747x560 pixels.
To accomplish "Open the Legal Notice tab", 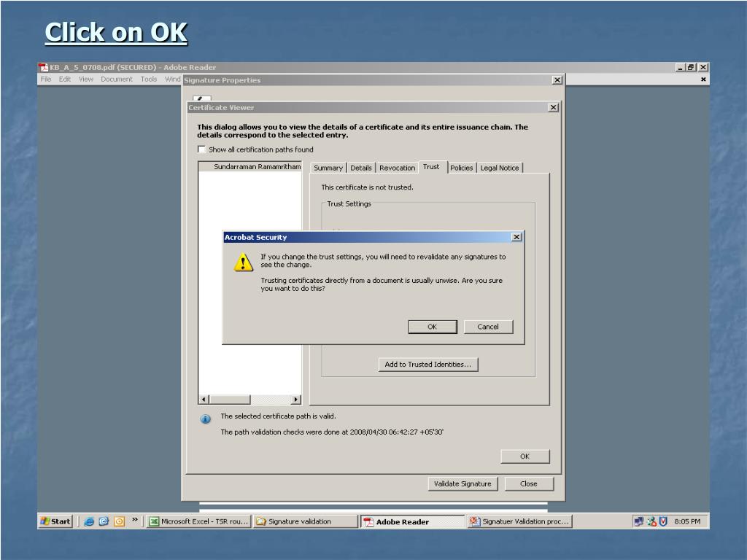I will coord(499,168).
